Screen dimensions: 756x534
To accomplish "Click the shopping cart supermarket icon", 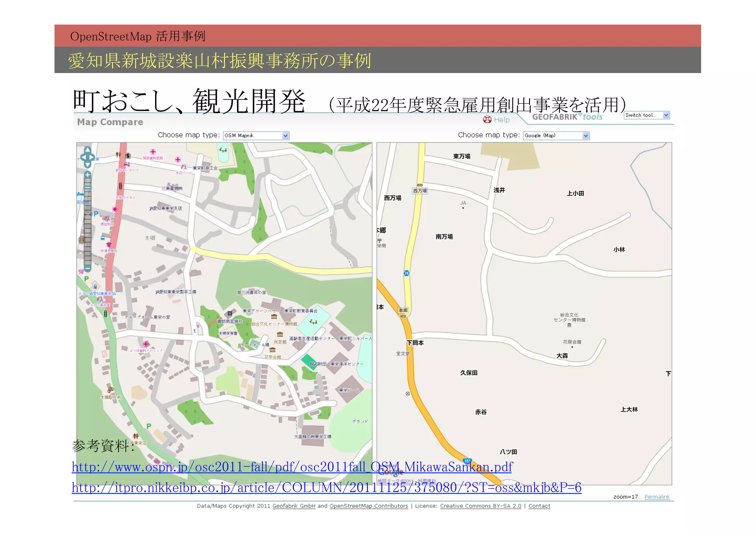I will 81,272.
